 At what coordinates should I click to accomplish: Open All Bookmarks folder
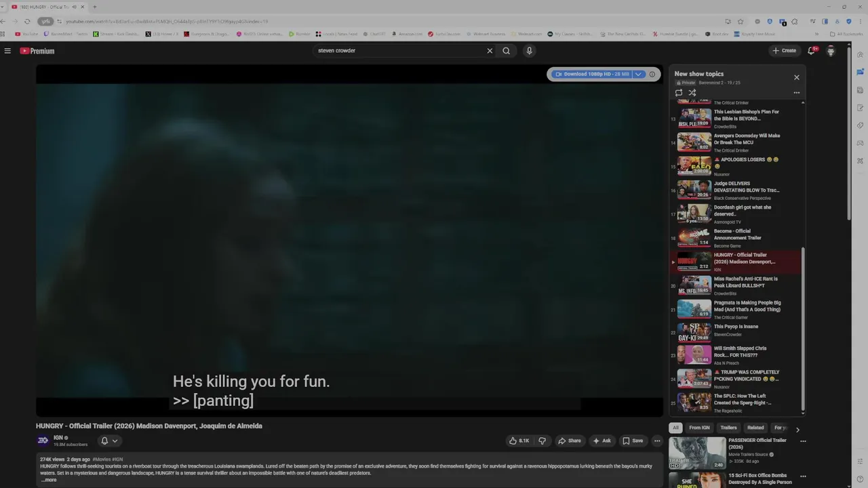(x=846, y=34)
